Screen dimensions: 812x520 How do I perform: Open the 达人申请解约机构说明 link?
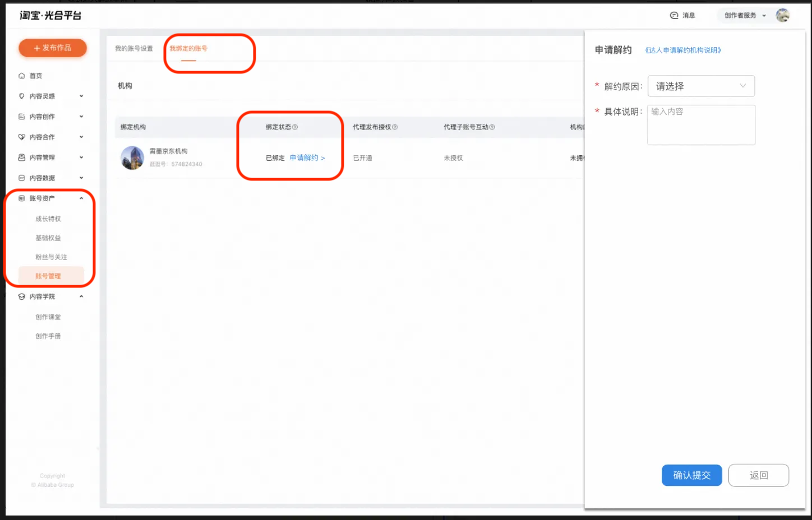682,50
